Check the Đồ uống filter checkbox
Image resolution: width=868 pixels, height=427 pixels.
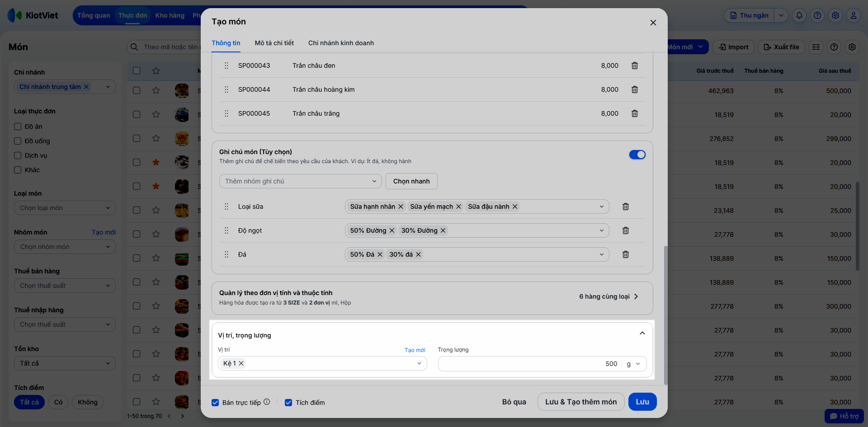[18, 141]
